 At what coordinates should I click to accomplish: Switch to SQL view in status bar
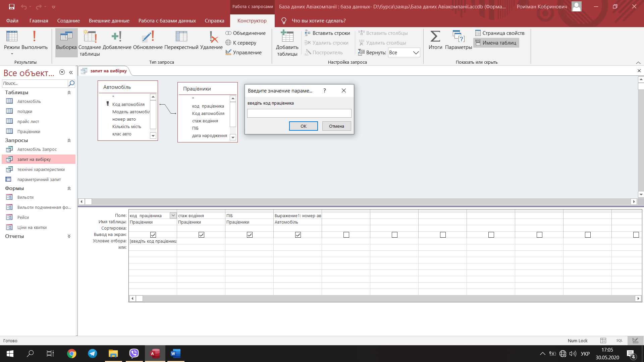pyautogui.click(x=619, y=341)
